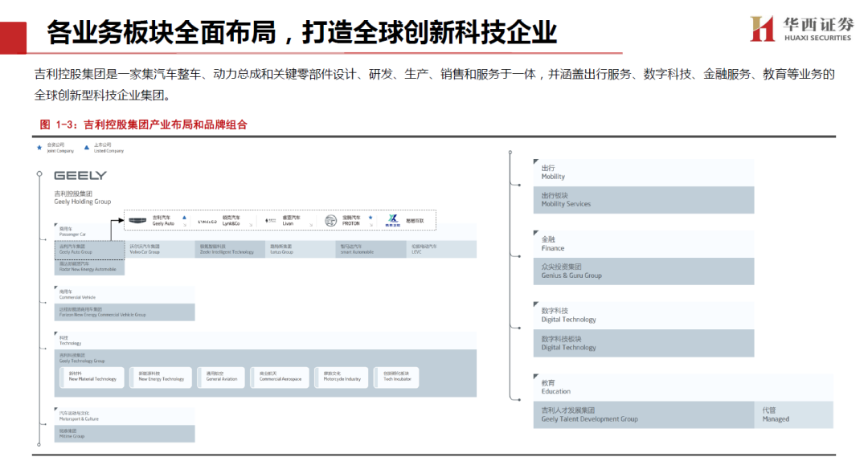This screenshot has width=868, height=457.
Task: Click the corner marker above Commercial Vehicle
Action: pyautogui.click(x=56, y=288)
